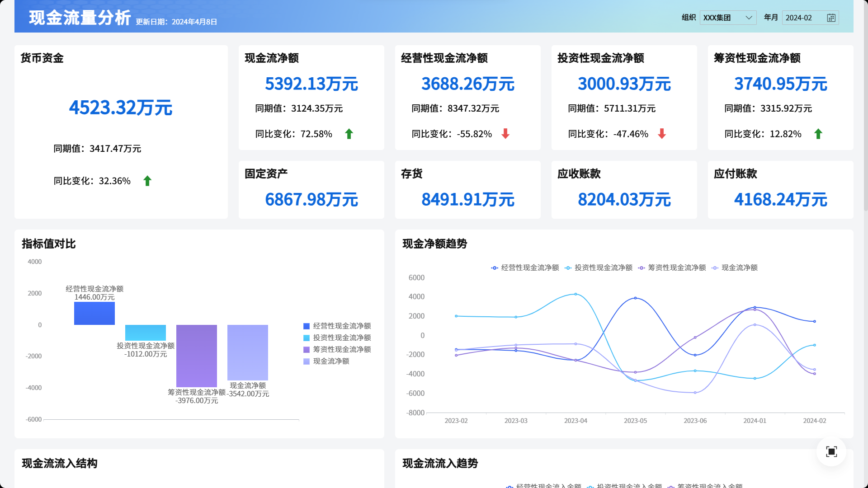
Task: Toggle 筹资性现金流净额 swatch in bar chart legend
Action: pyautogui.click(x=307, y=350)
